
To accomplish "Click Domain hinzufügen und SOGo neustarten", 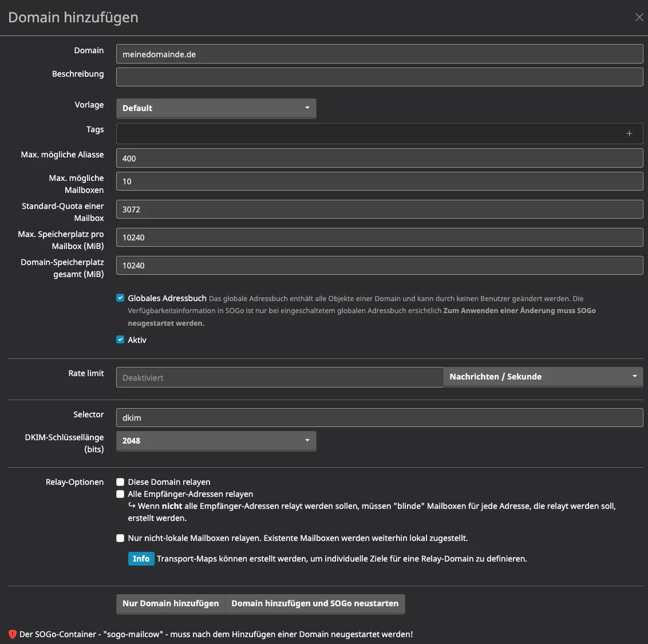I will tap(315, 603).
